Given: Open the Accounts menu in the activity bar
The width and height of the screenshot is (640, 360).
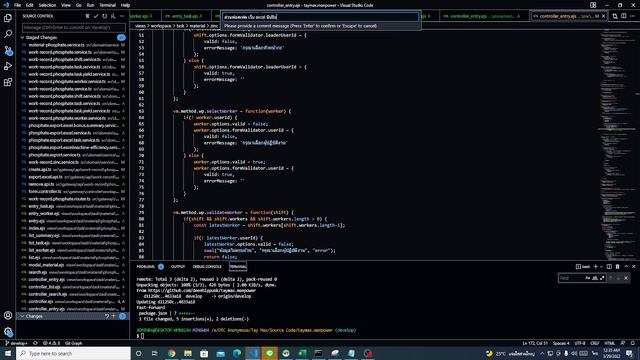Looking at the screenshot, I should pyautogui.click(x=8, y=315).
